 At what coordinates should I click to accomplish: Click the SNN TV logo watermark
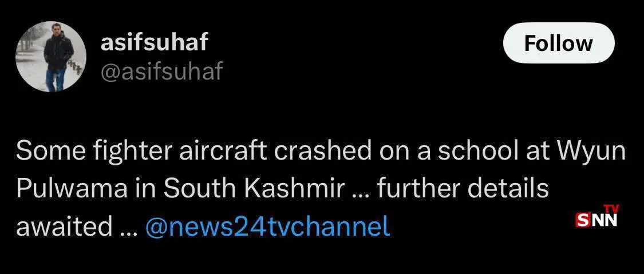(x=598, y=217)
